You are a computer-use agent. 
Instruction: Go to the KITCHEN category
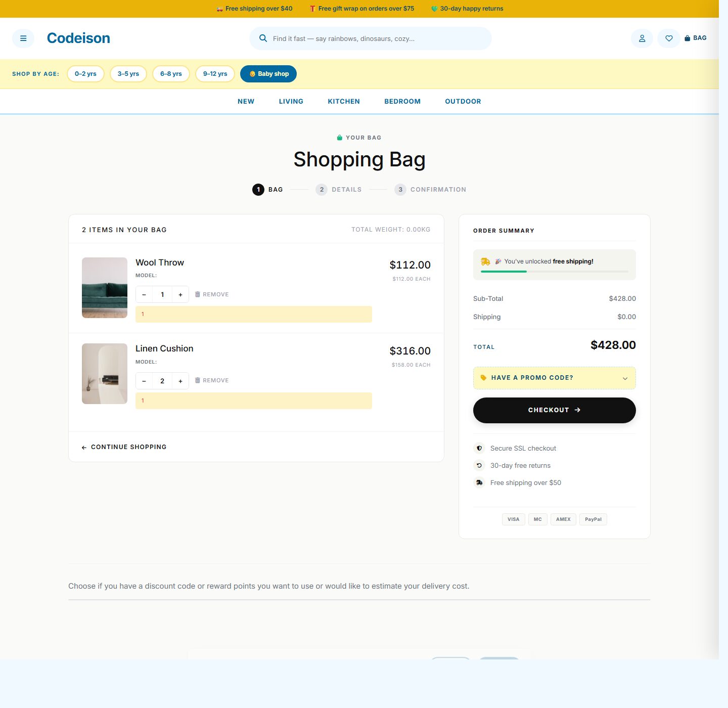coord(344,101)
